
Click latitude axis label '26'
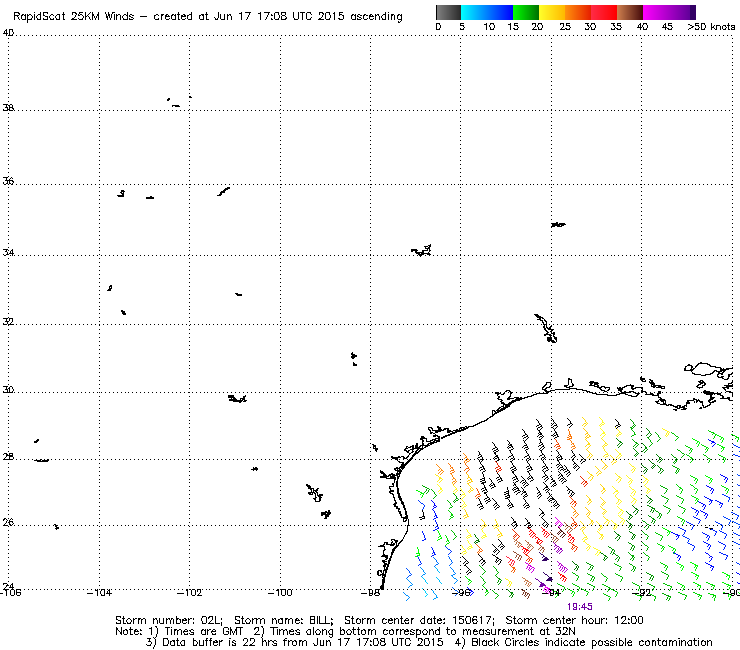8,523
